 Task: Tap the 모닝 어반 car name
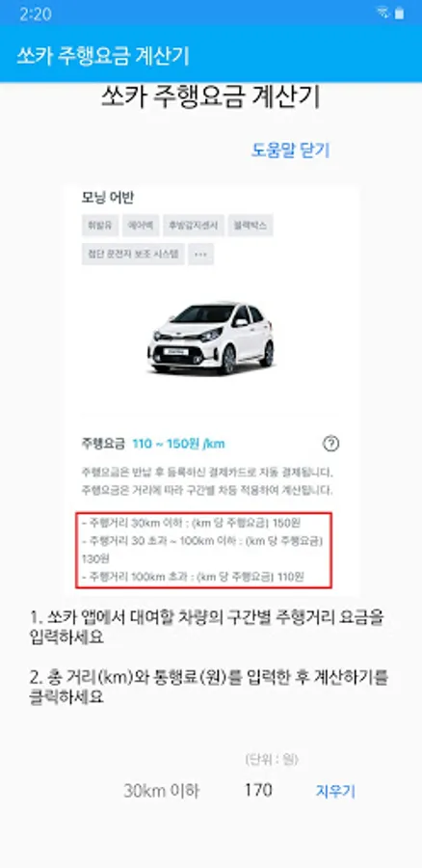click(x=108, y=197)
